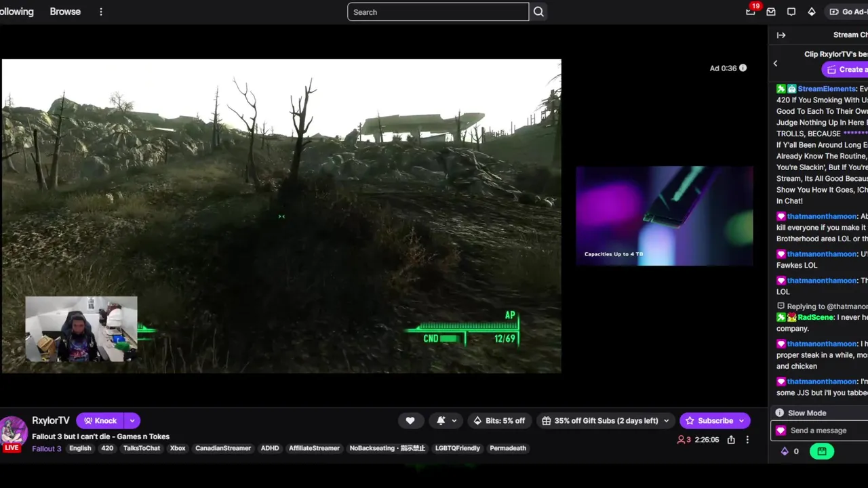
Task: Open the notification bell dropdown
Action: pos(447,420)
